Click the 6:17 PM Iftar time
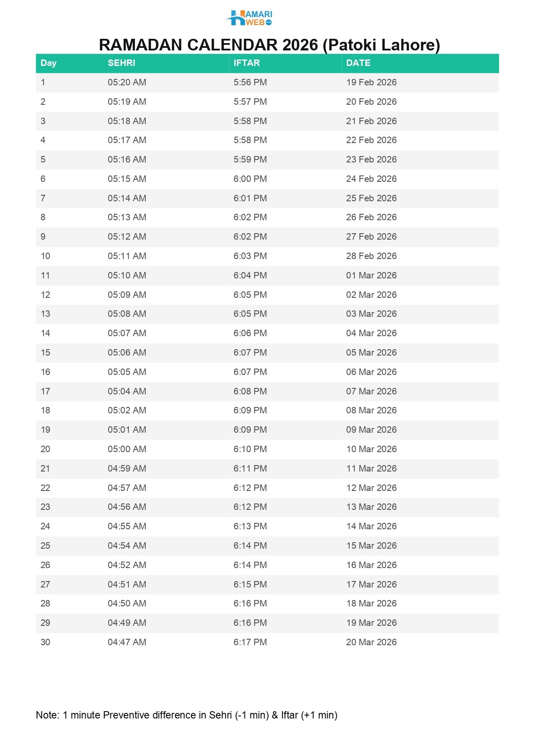 [250, 642]
